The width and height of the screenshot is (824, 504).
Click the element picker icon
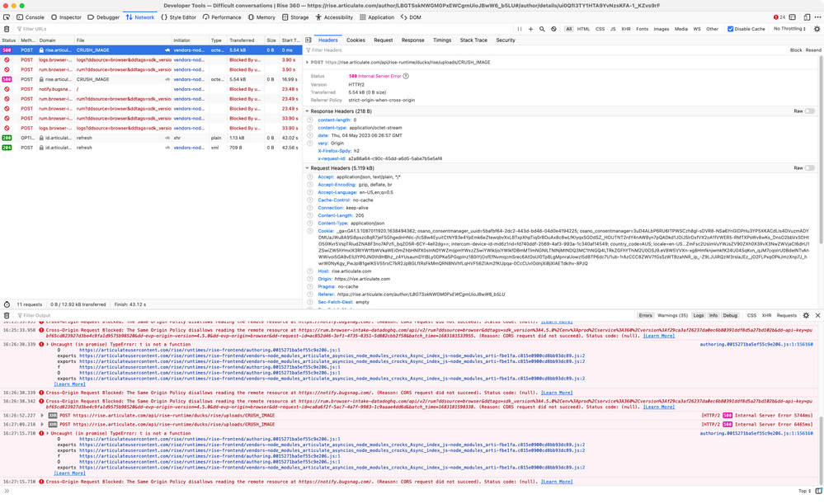(8, 16)
